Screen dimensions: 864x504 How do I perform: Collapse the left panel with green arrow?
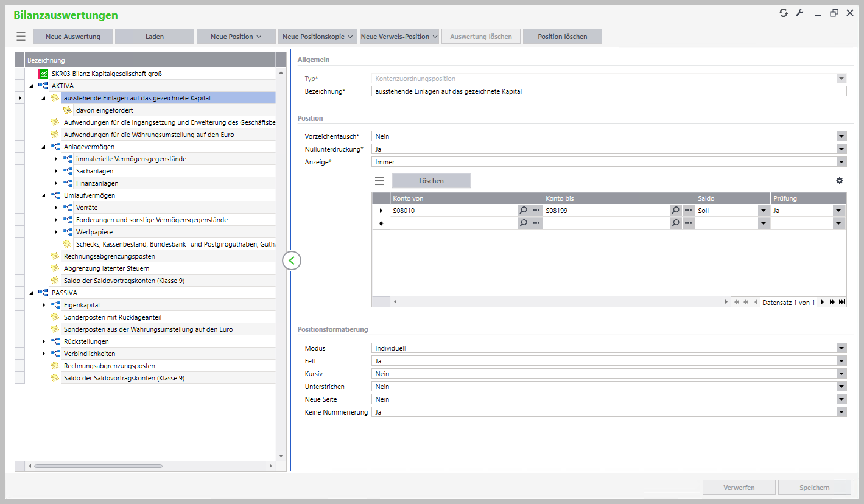(292, 261)
